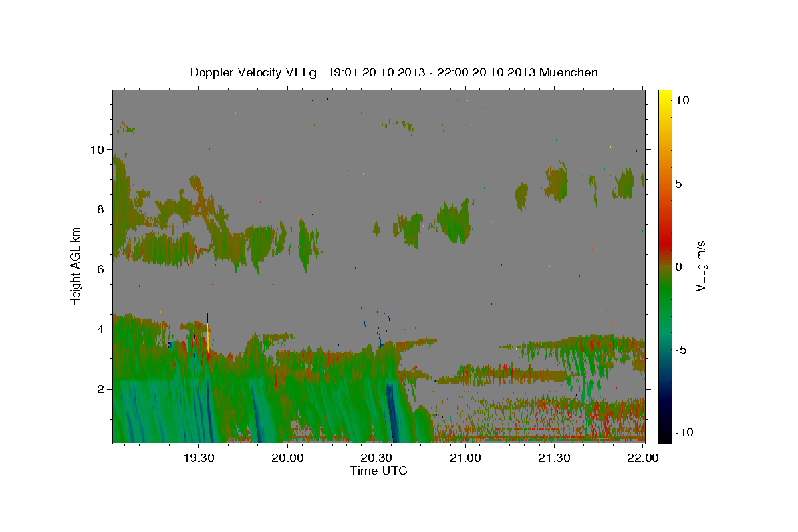Viewport: 798px width, 532px height.
Task: Click the 'VELg m/s' colorbar label
Action: click(x=700, y=266)
